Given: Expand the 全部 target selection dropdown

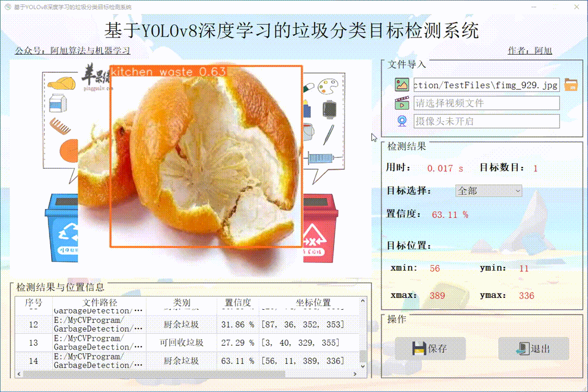Looking at the screenshot, I should pos(488,191).
